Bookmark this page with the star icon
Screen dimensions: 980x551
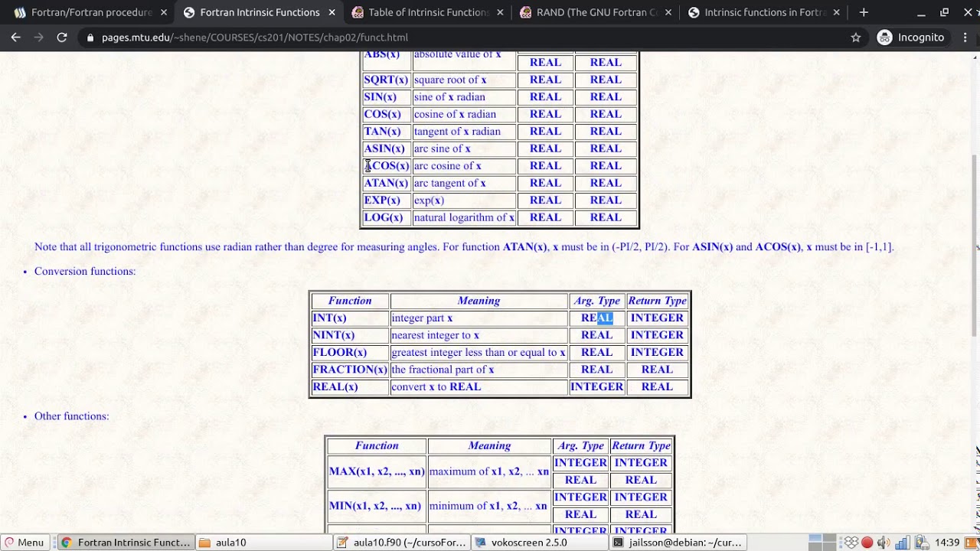point(856,37)
